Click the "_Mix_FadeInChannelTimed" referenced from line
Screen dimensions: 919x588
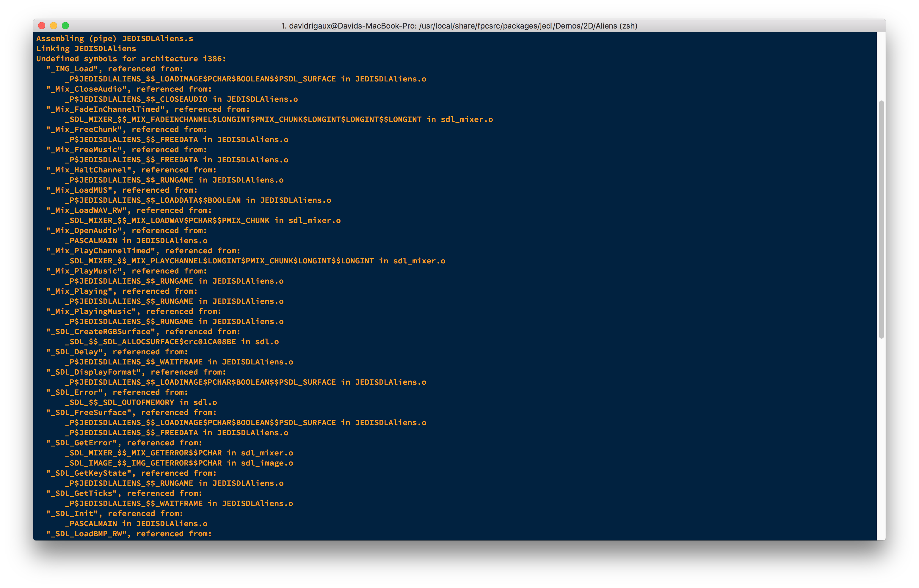coord(148,109)
